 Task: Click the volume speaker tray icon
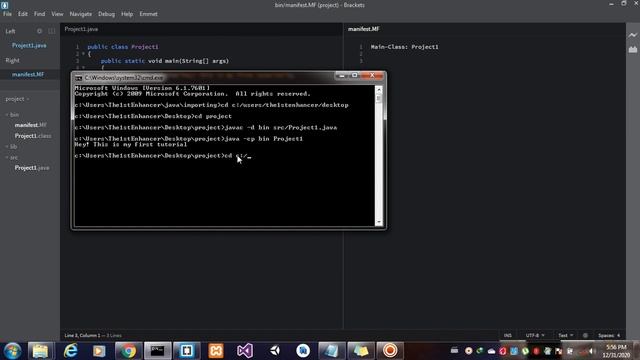(x=592, y=351)
